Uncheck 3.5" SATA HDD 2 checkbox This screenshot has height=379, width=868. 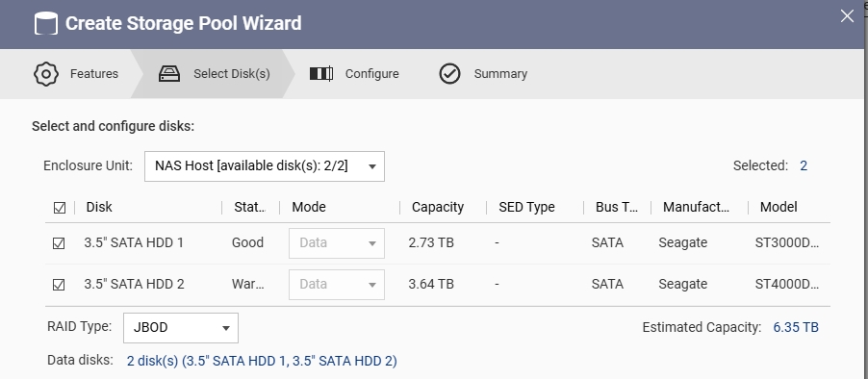(58, 285)
